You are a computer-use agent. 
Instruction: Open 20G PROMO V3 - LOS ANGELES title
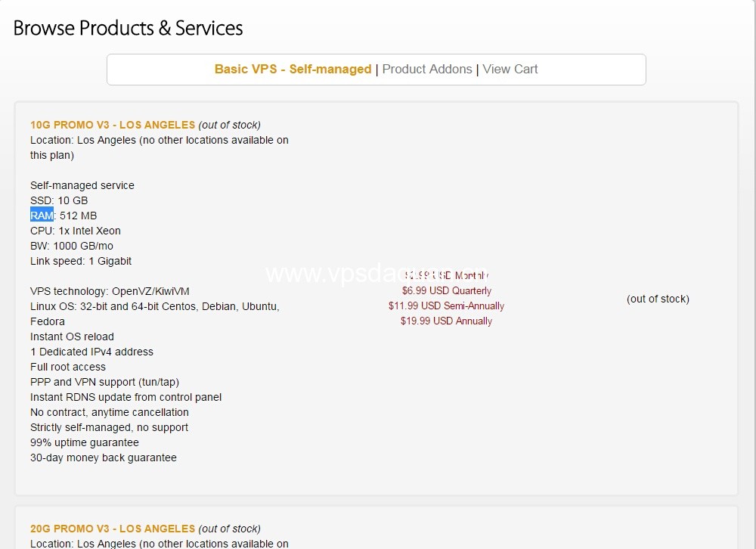[x=113, y=529]
